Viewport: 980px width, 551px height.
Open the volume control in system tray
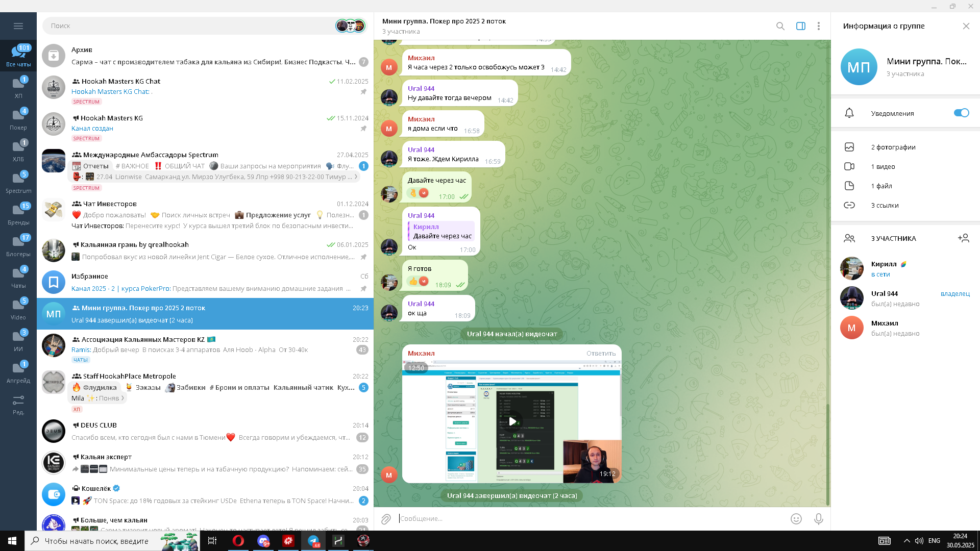919,541
